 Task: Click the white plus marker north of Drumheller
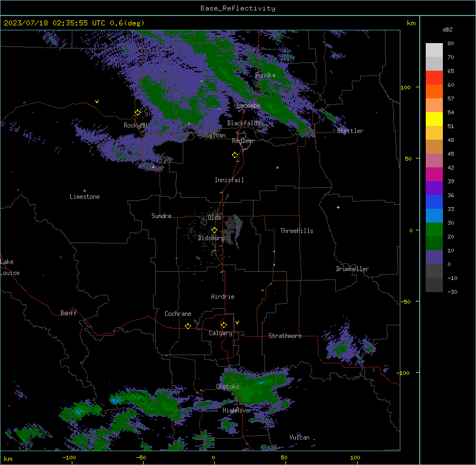(x=338, y=207)
